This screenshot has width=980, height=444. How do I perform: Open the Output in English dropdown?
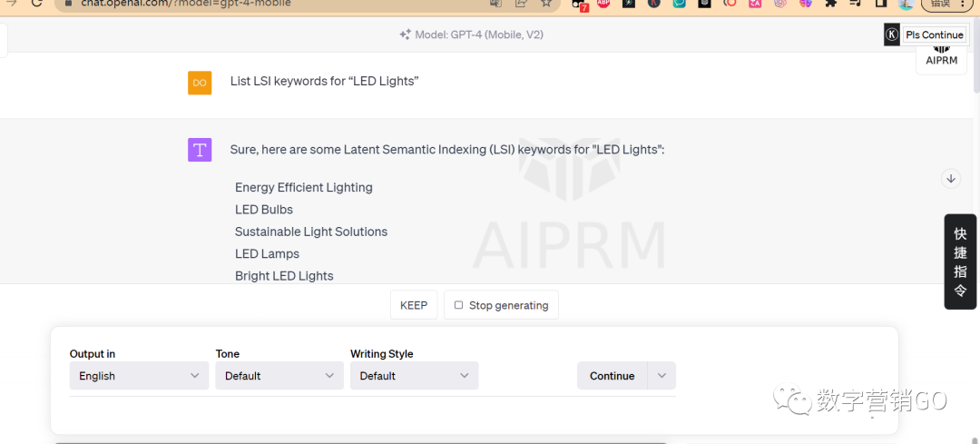139,376
